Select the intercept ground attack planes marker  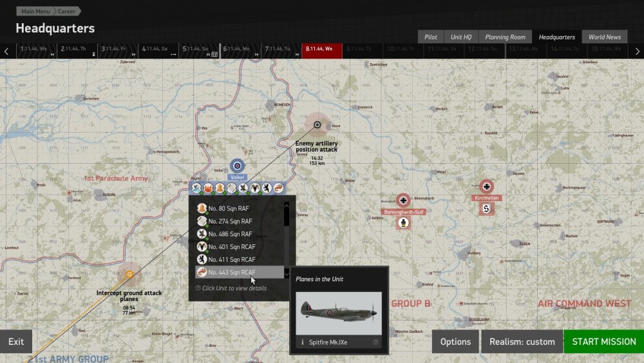pos(129,274)
